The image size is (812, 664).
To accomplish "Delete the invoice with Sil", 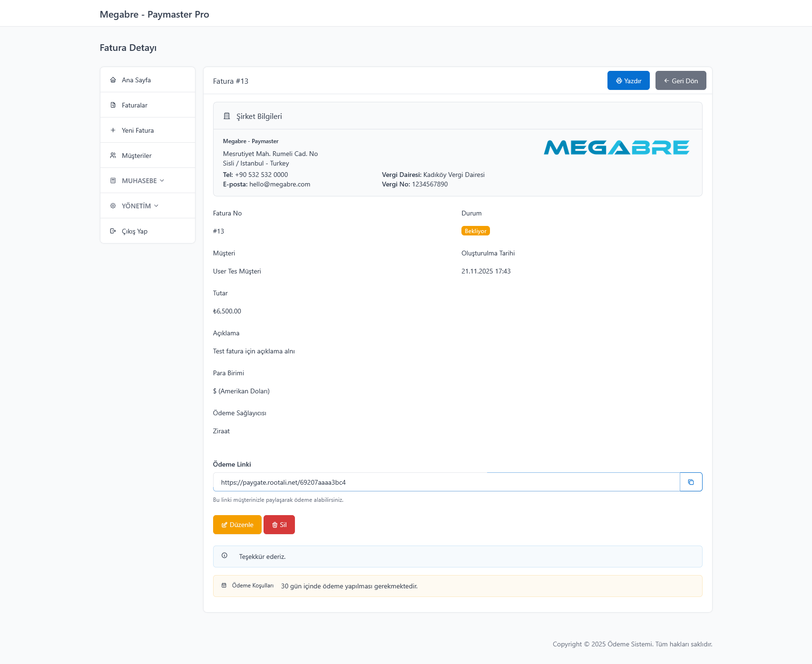I will coord(279,525).
